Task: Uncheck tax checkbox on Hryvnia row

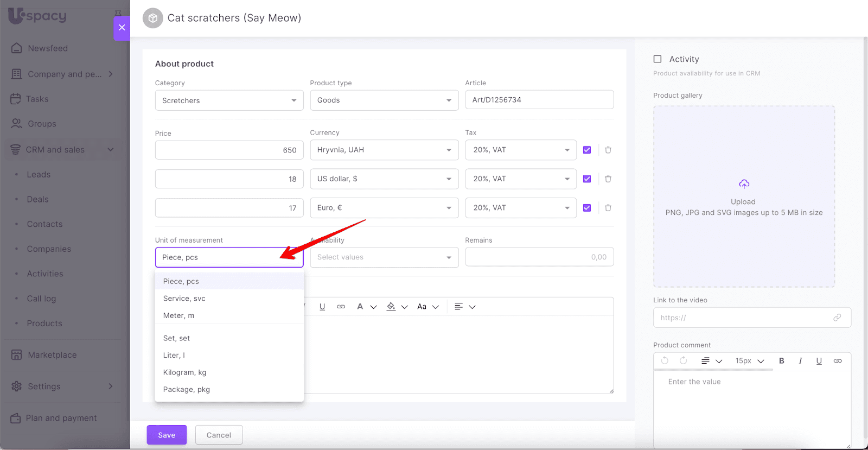Action: tap(586, 150)
